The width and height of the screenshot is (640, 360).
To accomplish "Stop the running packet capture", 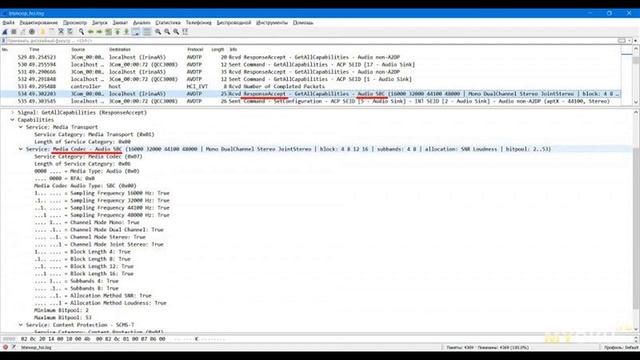I will (x=14, y=32).
